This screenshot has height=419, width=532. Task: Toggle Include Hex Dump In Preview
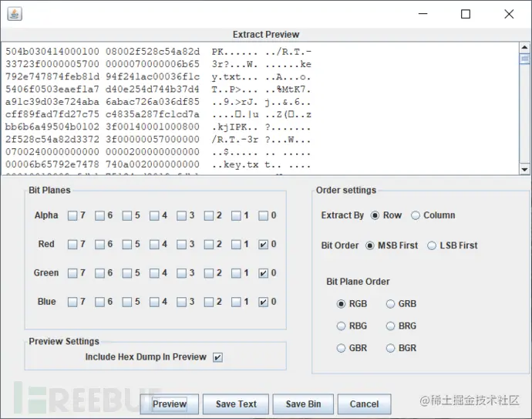click(217, 357)
